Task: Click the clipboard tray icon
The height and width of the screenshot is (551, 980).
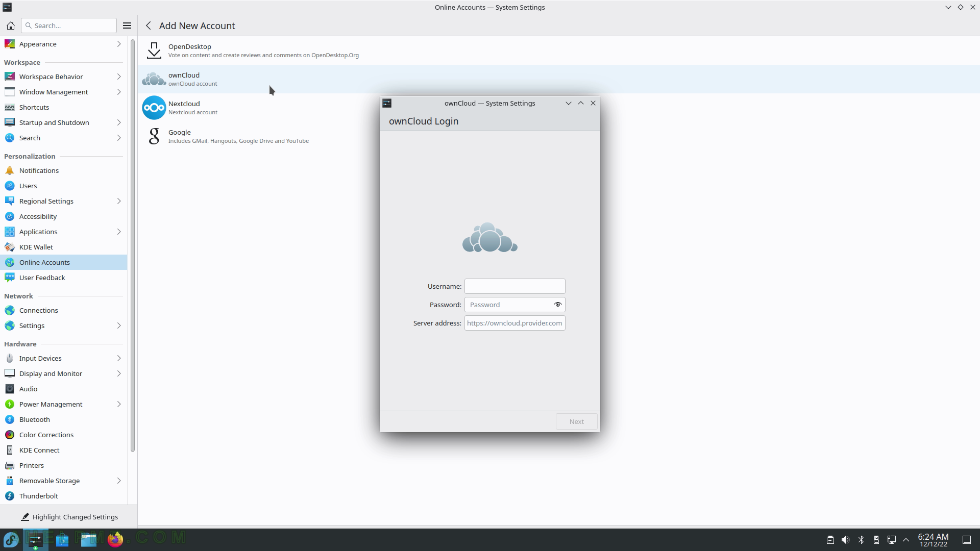Action: point(830,540)
